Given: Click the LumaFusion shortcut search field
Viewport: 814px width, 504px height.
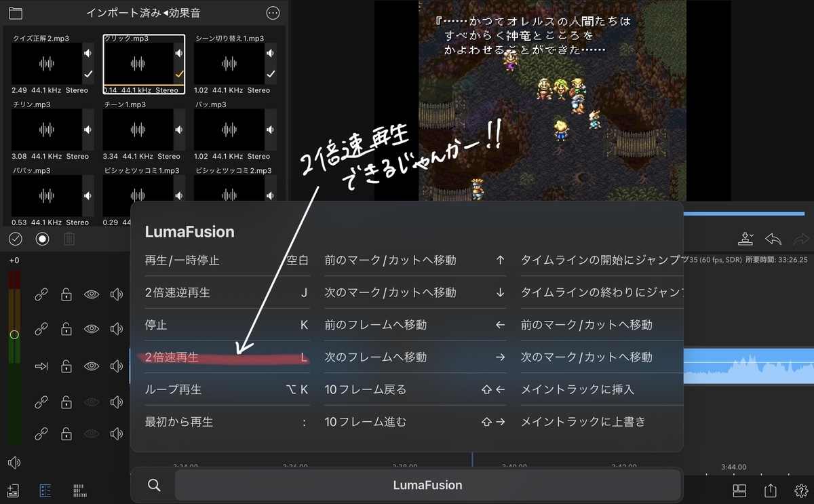Looking at the screenshot, I should click(x=427, y=485).
